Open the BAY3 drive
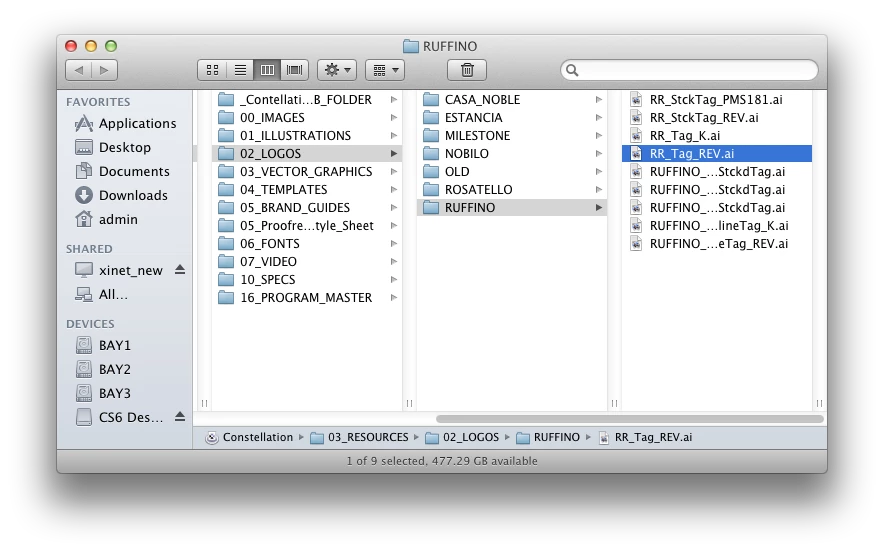The height and width of the screenshot is (552, 884). [x=103, y=393]
